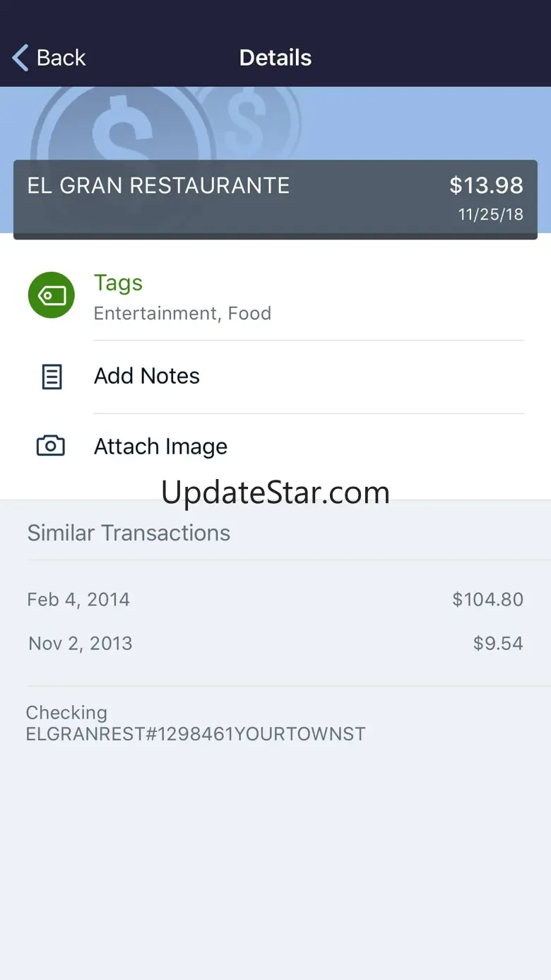Tap the green Tags icon

tap(51, 295)
